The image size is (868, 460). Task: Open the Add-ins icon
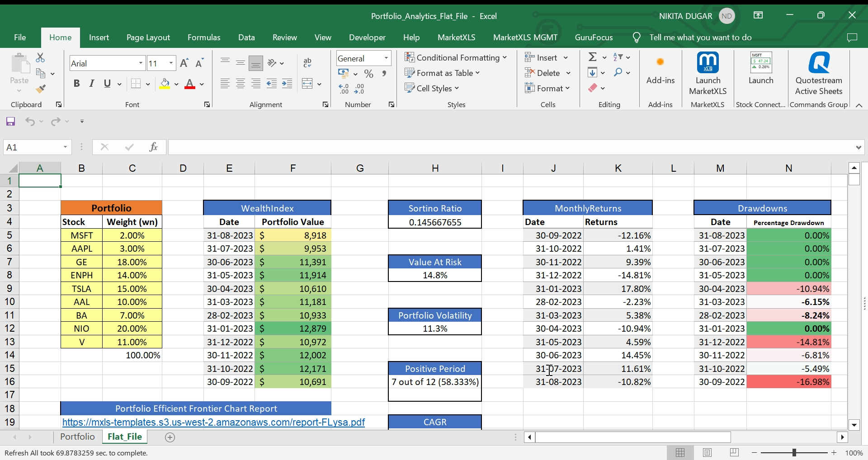(660, 69)
